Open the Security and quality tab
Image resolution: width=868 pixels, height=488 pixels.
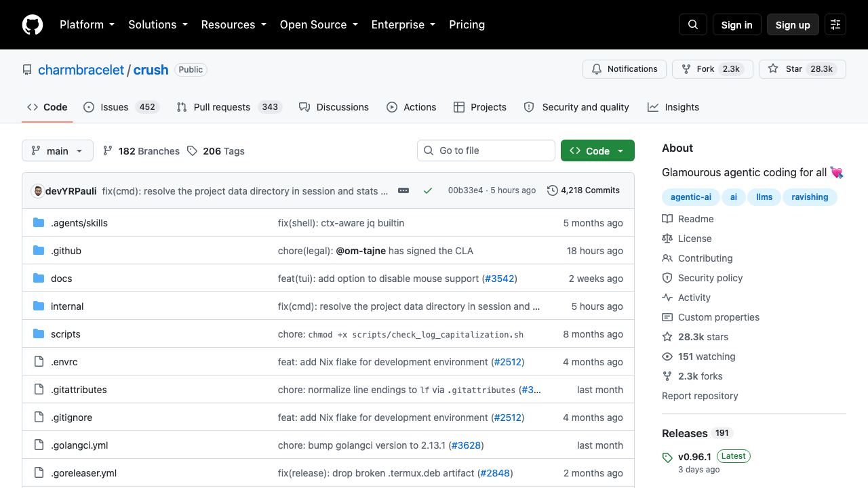point(576,107)
